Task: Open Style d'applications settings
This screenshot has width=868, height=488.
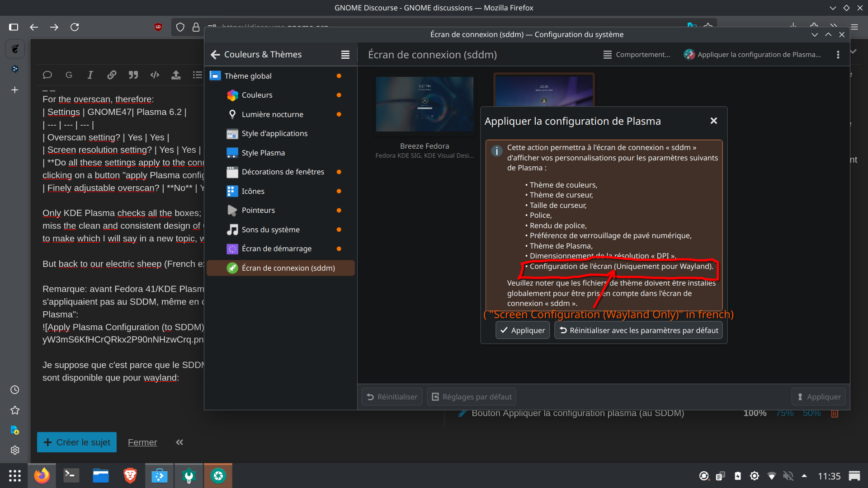Action: point(280,133)
